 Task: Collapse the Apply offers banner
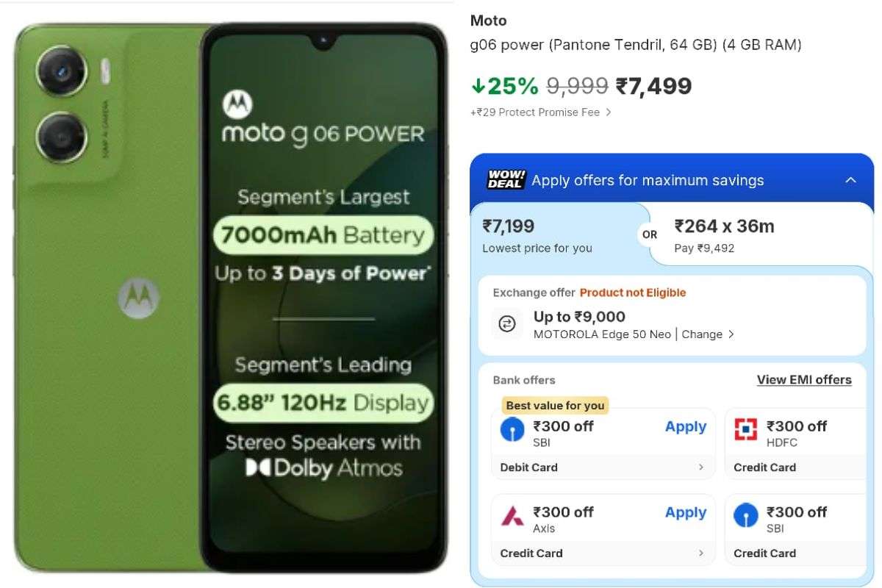point(850,179)
